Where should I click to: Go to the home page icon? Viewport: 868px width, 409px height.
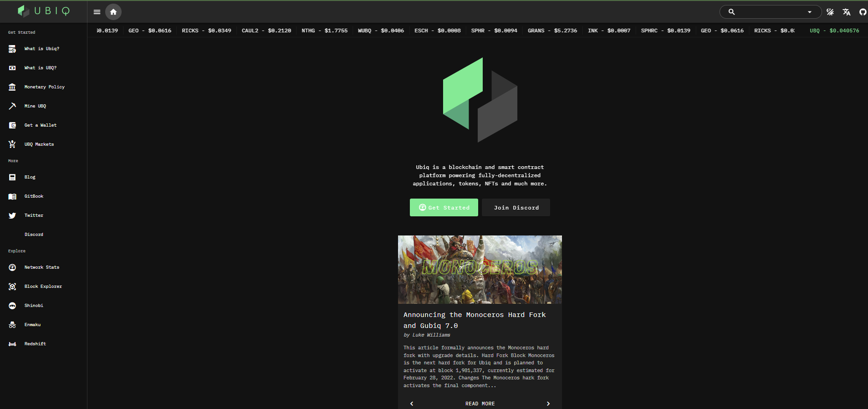(113, 12)
